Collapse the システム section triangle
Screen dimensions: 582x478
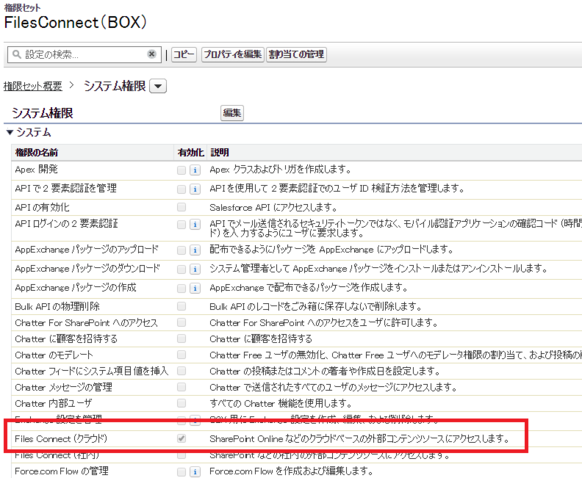(10, 132)
